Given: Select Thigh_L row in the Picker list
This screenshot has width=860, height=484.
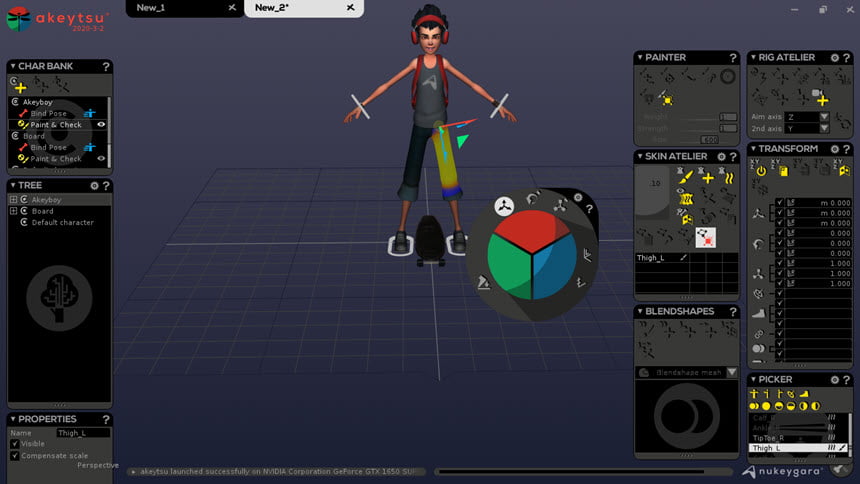Looking at the screenshot, I should pyautogui.click(x=798, y=448).
